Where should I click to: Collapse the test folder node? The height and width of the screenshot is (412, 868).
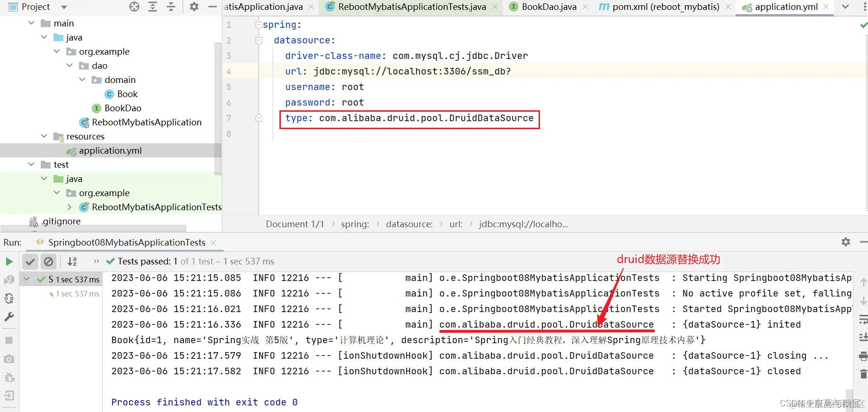[x=31, y=165]
